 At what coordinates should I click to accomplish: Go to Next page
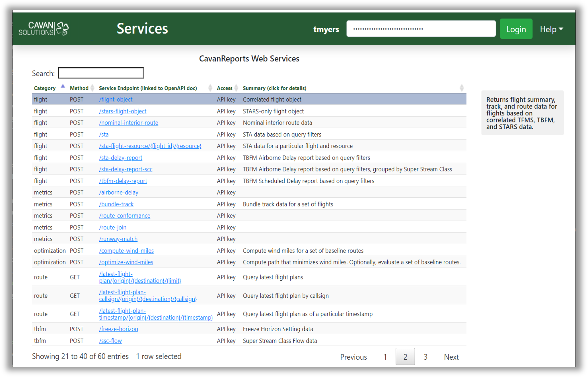pos(451,357)
